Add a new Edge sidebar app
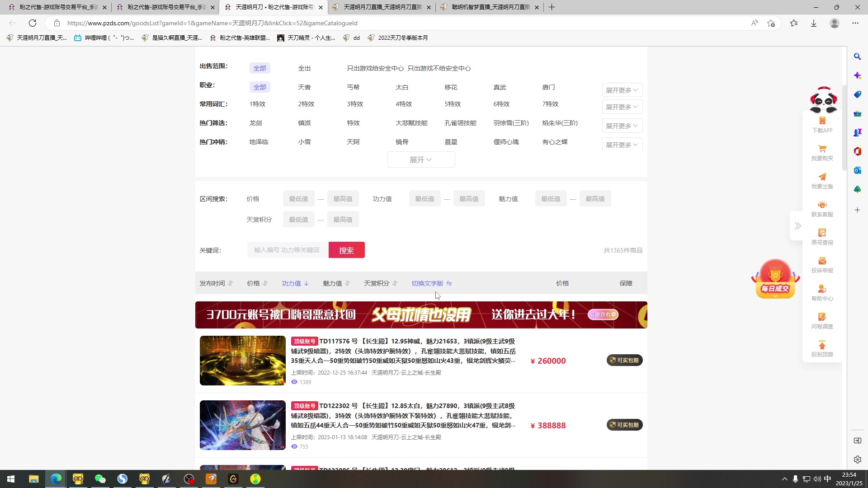 tap(857, 210)
